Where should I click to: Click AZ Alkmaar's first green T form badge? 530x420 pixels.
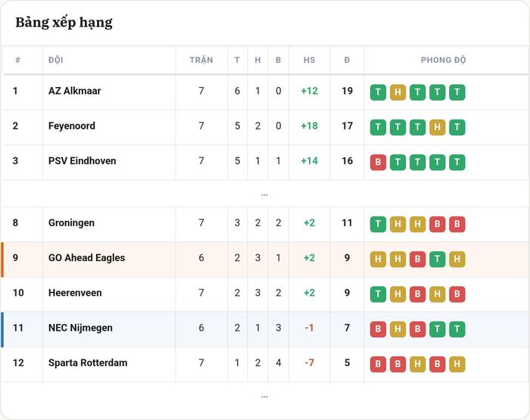[x=378, y=92]
